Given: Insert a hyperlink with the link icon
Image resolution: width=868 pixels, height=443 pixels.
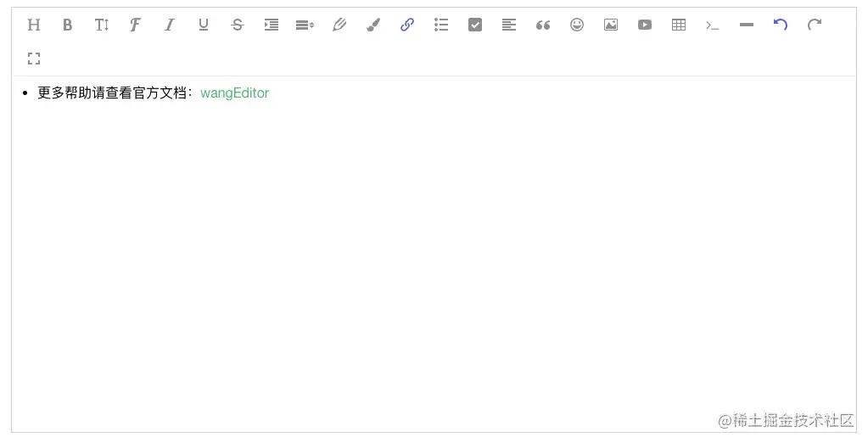Looking at the screenshot, I should pyautogui.click(x=407, y=25).
